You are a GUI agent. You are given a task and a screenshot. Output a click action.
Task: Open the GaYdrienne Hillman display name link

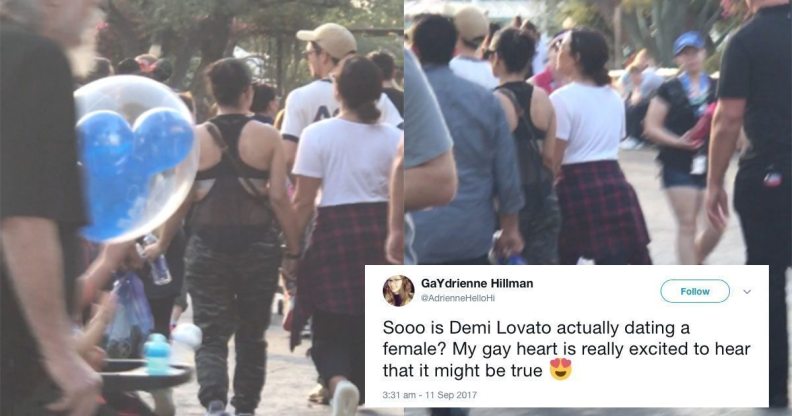477,284
